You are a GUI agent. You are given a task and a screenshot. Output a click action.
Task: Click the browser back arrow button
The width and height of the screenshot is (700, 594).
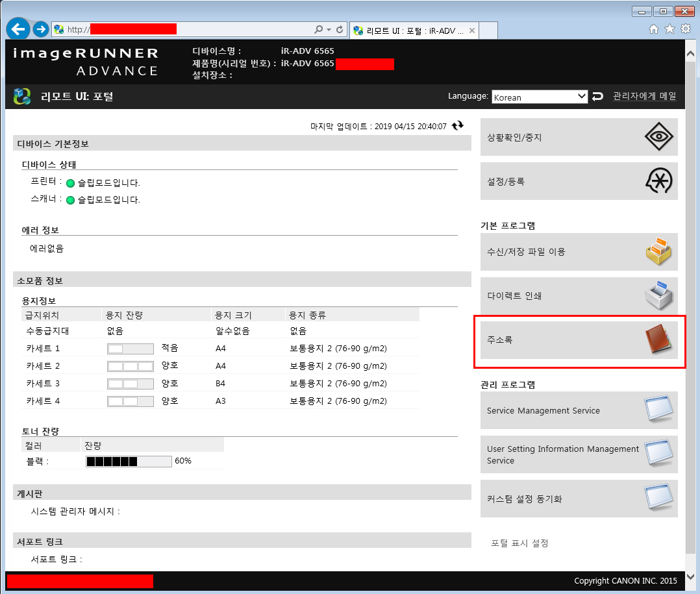[18, 29]
